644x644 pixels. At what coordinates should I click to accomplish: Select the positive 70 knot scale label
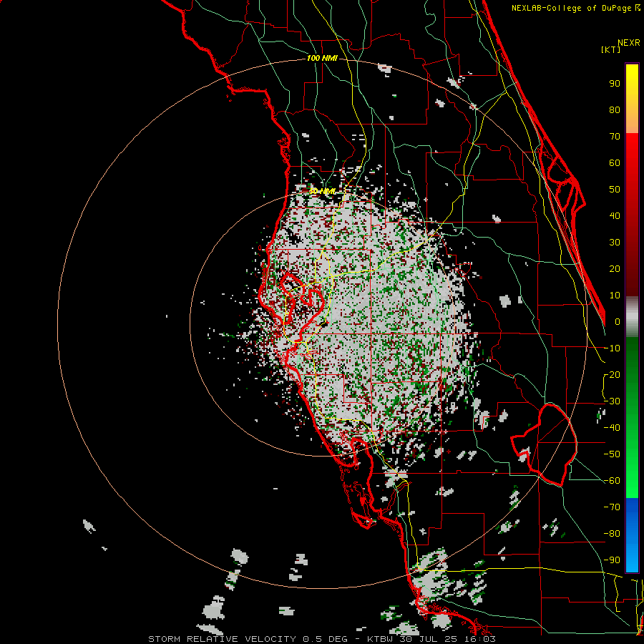point(615,137)
